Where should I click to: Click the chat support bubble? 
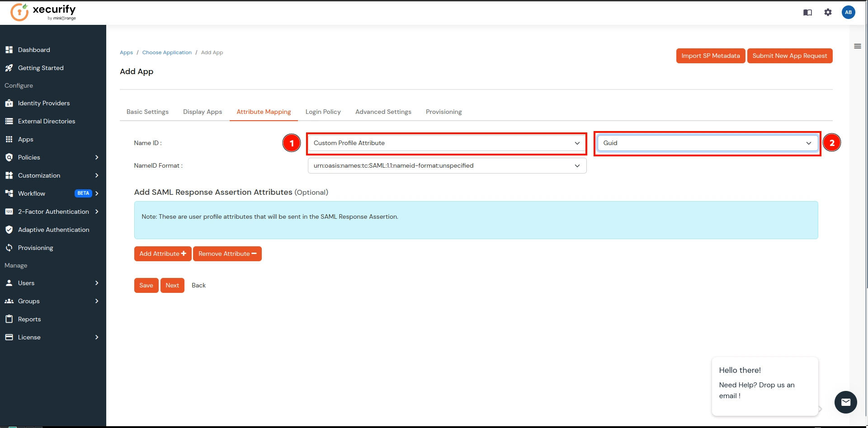[x=845, y=402]
